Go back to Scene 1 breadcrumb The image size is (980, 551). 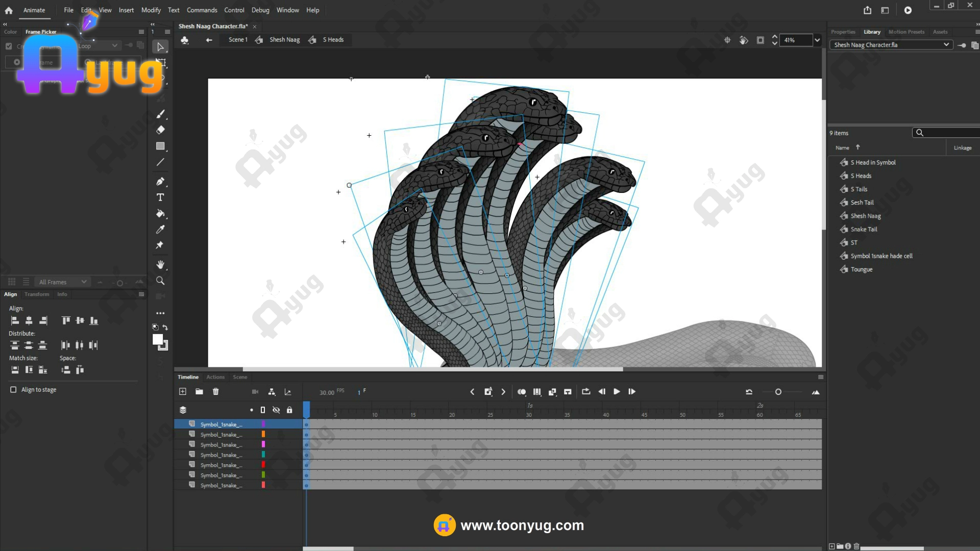[x=238, y=40]
